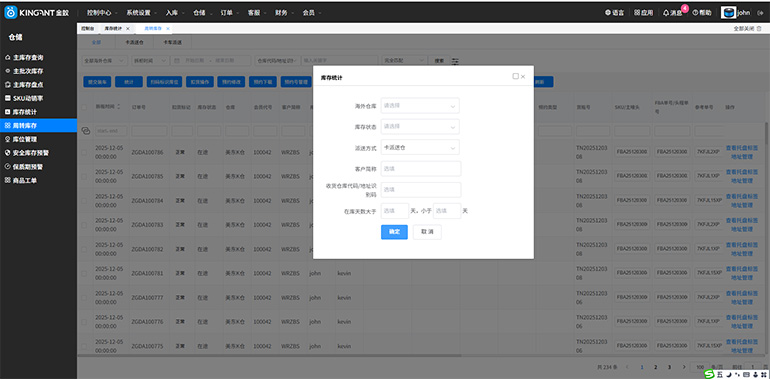
Task: Open the 完全匹配 dropdown
Action: [x=404, y=61]
